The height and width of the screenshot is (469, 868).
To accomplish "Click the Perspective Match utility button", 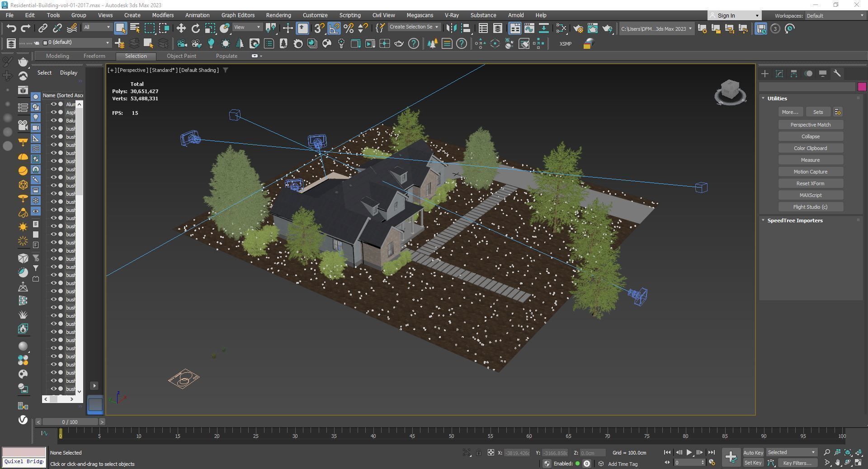I will coord(810,125).
